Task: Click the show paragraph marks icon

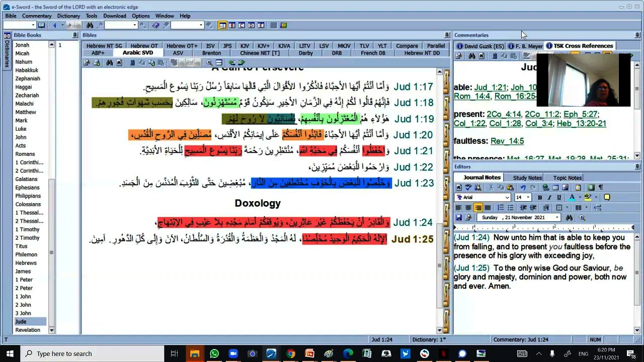Action: tap(601, 188)
